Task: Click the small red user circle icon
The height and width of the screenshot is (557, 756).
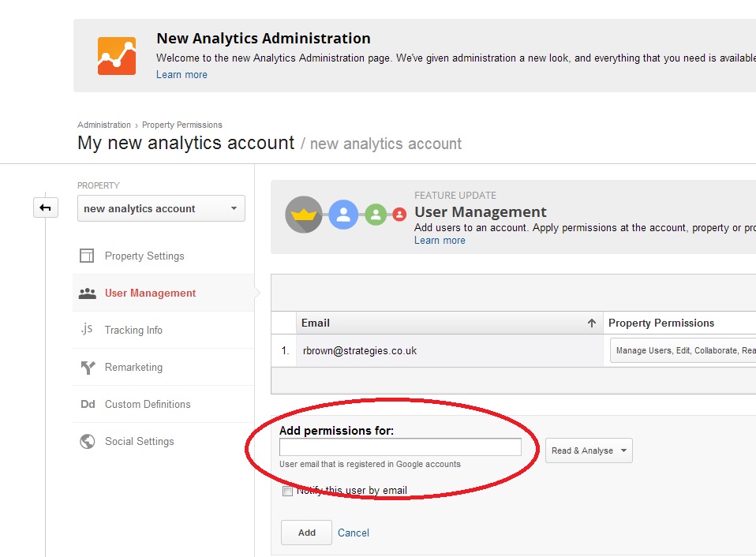Action: pos(399,215)
